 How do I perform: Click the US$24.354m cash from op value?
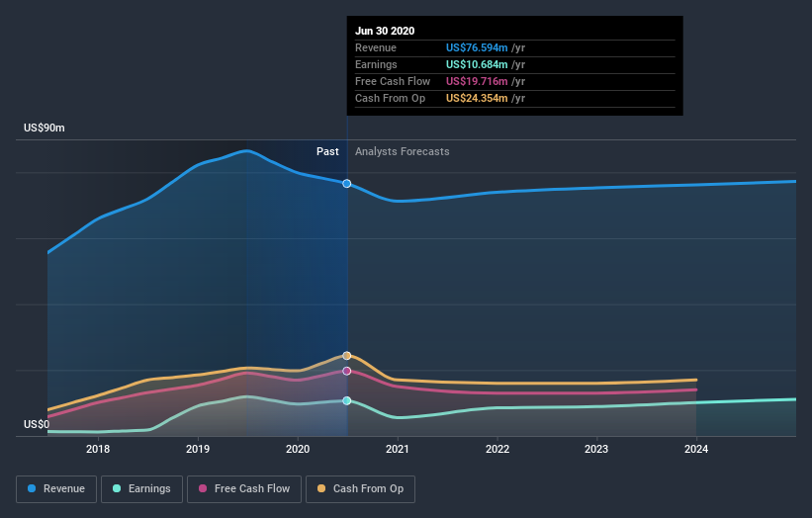(477, 98)
